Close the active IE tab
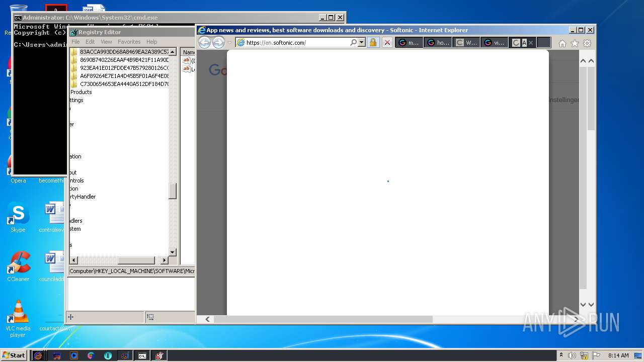 (x=530, y=43)
